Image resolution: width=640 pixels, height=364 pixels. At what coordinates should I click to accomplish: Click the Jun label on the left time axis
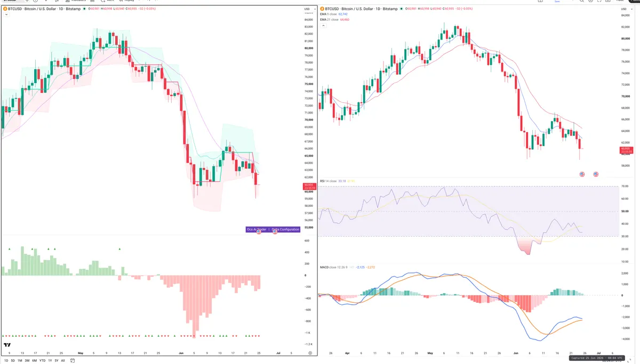[182, 353]
